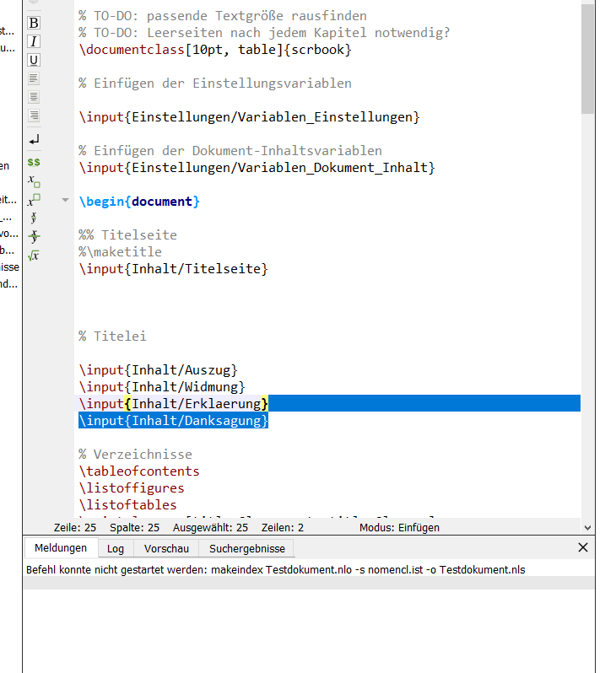This screenshot has height=673, width=616.
Task: Click the editor's vertical scrollbar thumb
Action: (x=587, y=59)
